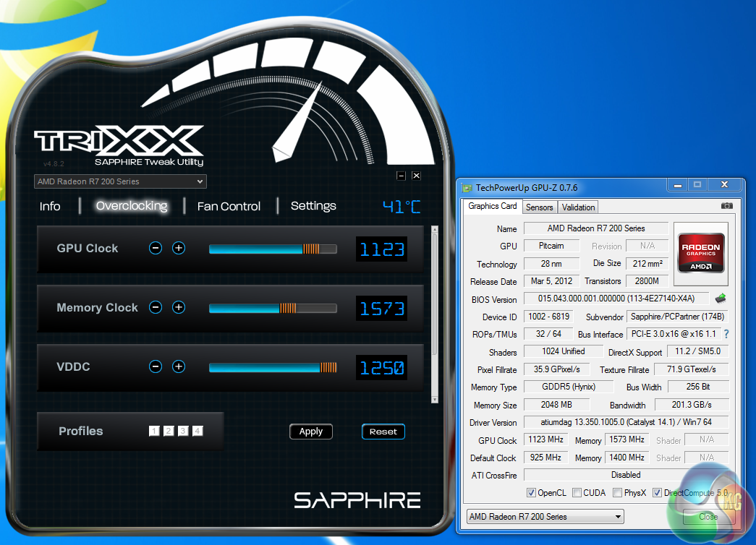Click the GPU Clock value 1123 display
756x545 pixels.
tap(382, 249)
